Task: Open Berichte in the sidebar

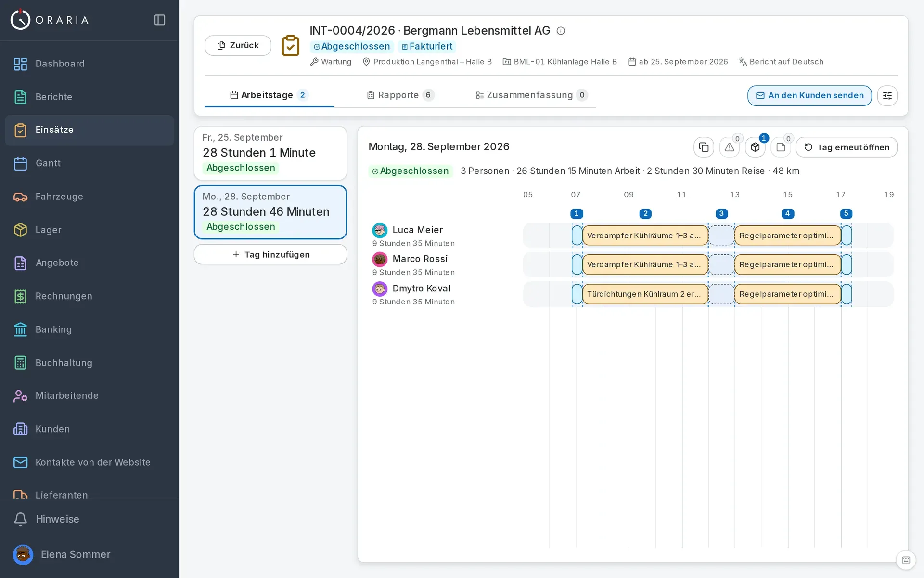Action: pos(90,97)
